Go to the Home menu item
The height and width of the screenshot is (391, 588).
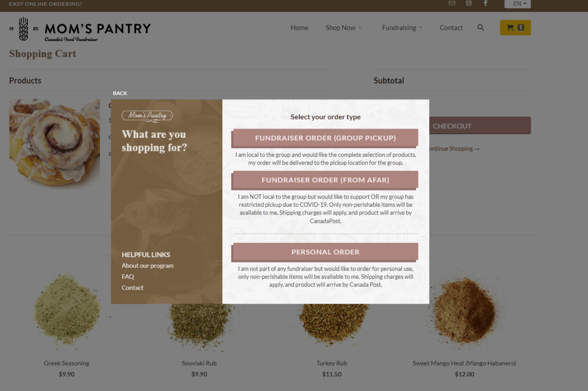coord(299,28)
